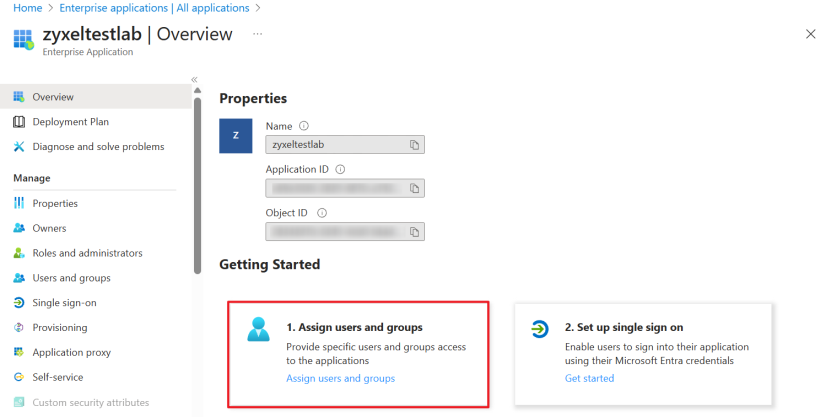Viewport: 826px width, 417px height.
Task: Click the single sign on arrow icon
Action: point(540,330)
